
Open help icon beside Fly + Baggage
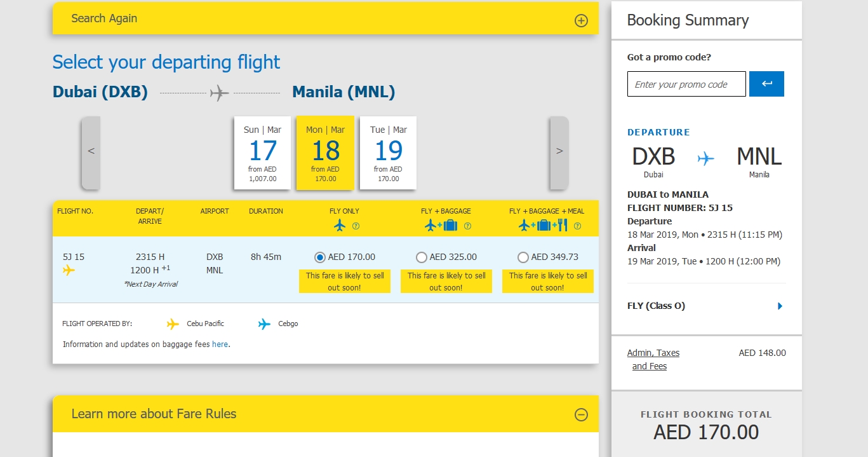pos(468,226)
